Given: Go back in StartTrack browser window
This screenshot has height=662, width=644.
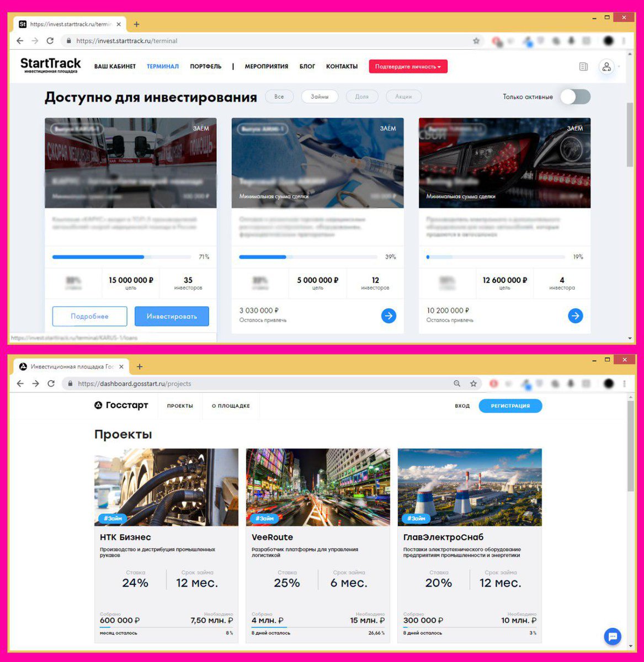Looking at the screenshot, I should coord(20,41).
